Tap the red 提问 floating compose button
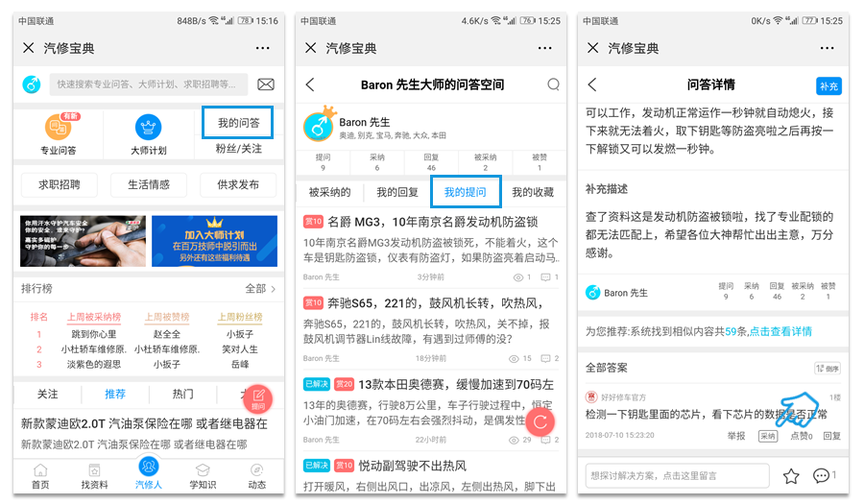This screenshot has width=864, height=504. (x=258, y=398)
